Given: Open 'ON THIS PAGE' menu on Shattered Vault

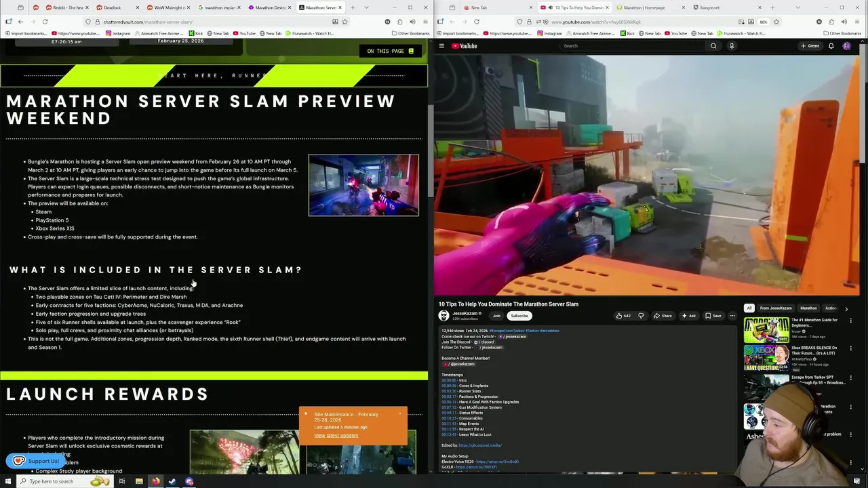Looking at the screenshot, I should tap(390, 51).
